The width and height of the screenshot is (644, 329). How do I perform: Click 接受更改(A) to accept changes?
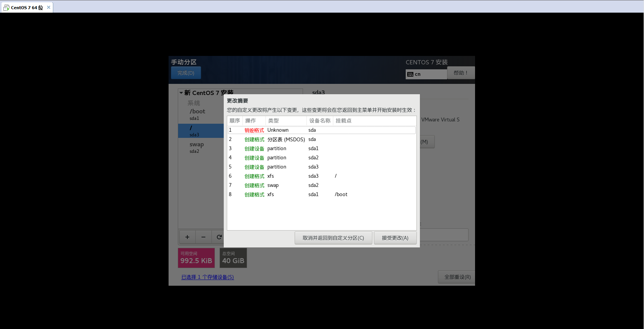click(x=395, y=238)
